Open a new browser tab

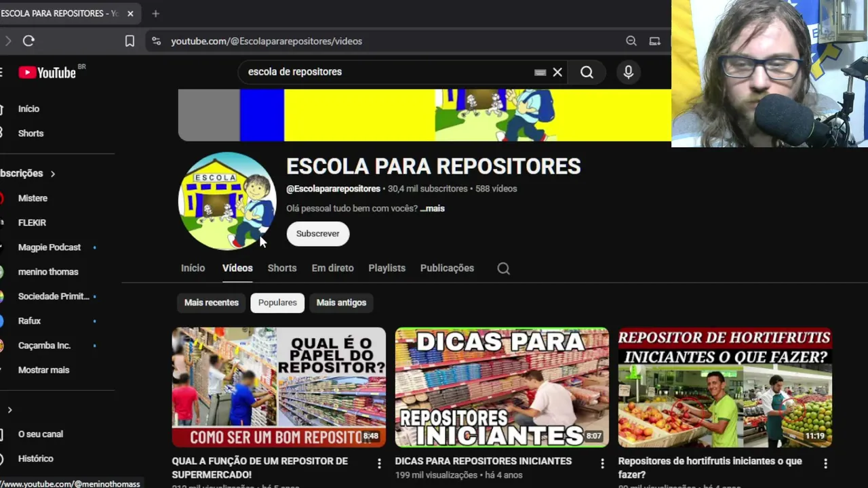155,14
